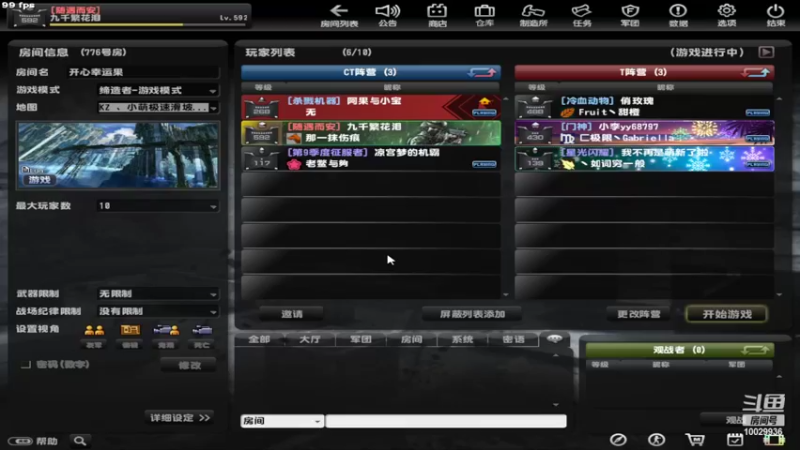The height and width of the screenshot is (450, 800).
Task: Click the 邀请 invite button
Action: click(x=292, y=314)
